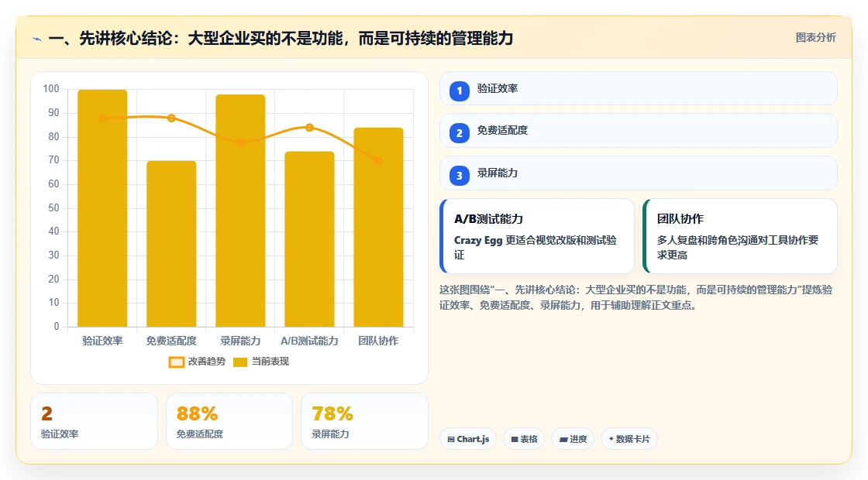The width and height of the screenshot is (868, 480).
Task: Click the 免费适配度 bar in chart
Action: (171, 244)
